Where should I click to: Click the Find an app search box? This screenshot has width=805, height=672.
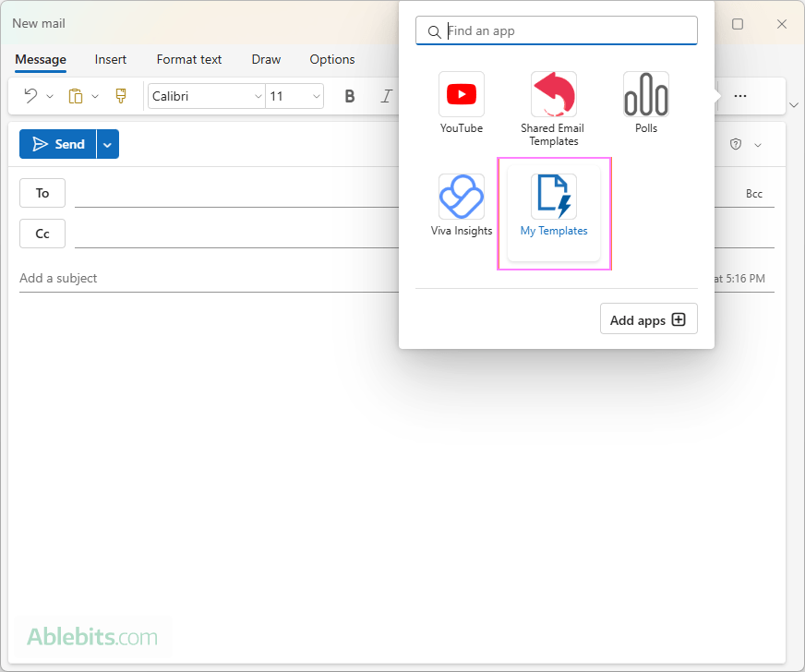point(557,30)
